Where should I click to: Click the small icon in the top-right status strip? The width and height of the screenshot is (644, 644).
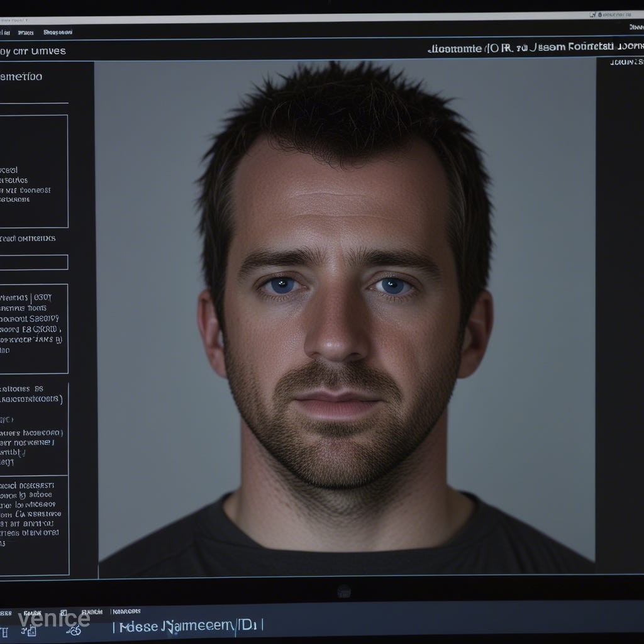tap(592, 14)
